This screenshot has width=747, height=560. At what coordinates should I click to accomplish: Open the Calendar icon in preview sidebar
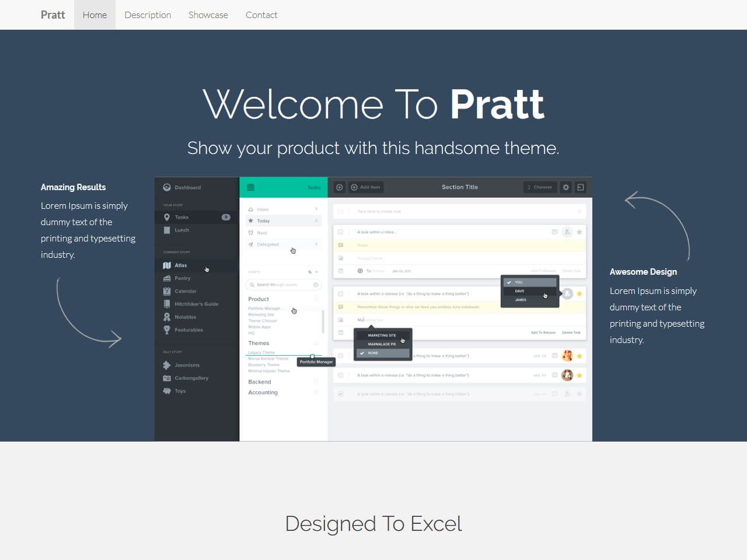167,291
